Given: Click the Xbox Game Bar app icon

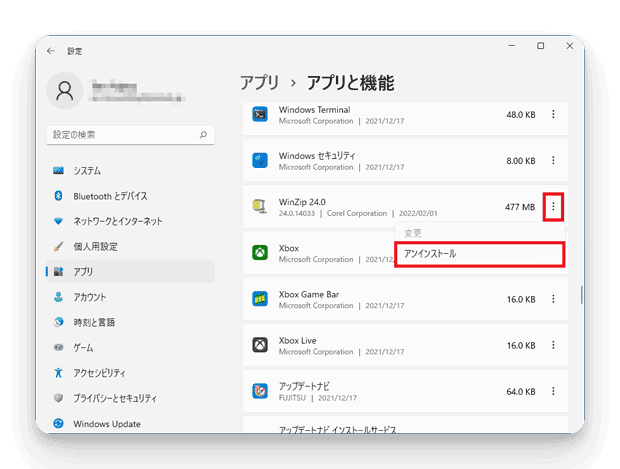Looking at the screenshot, I should point(260,299).
